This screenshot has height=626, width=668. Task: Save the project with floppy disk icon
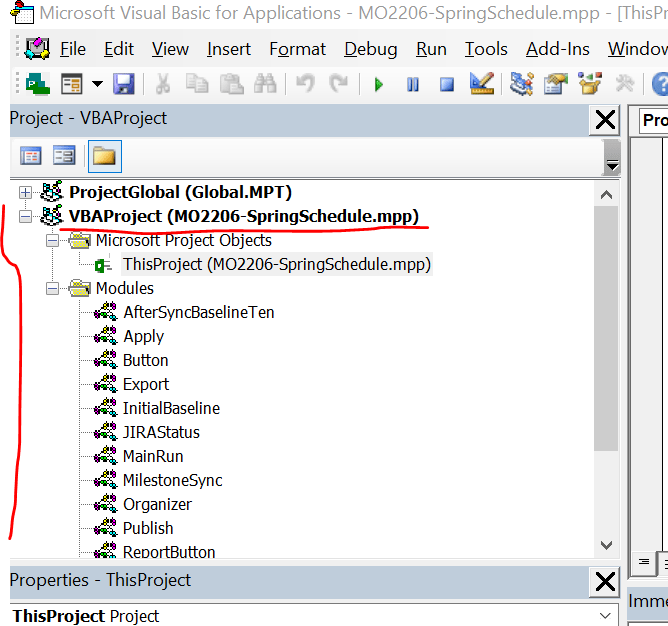coord(124,84)
